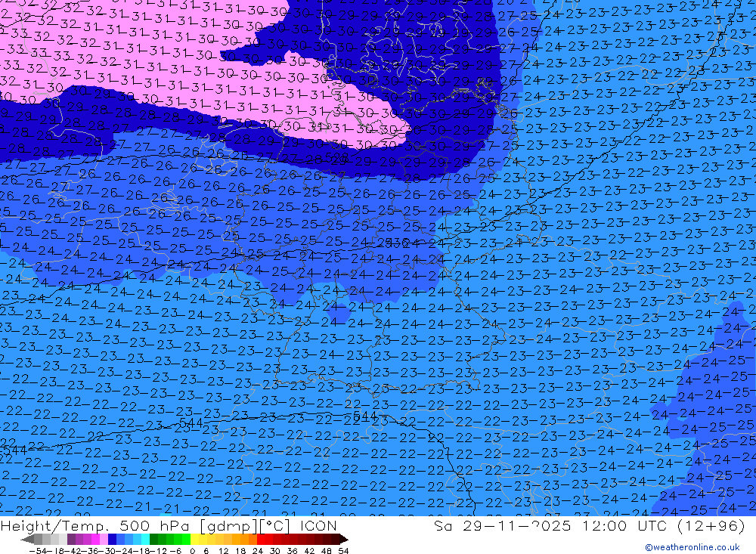
Task: Click the grey left arrow of the legend
Action: point(27,540)
